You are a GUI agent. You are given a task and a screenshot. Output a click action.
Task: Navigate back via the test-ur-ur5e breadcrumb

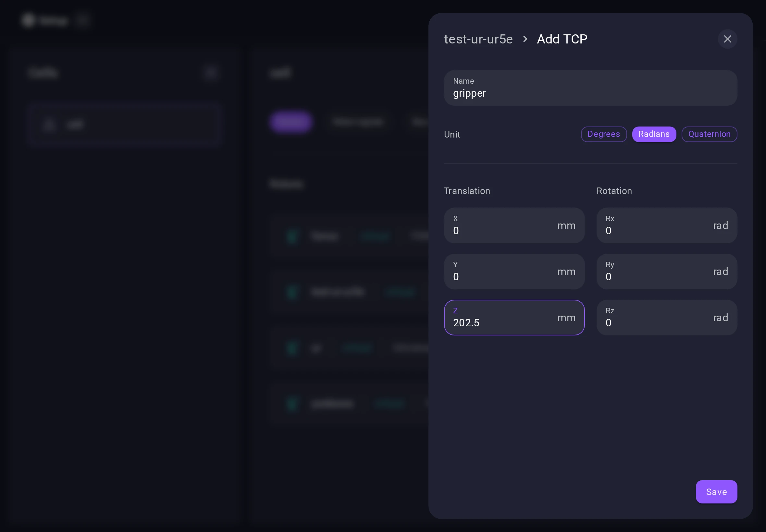pos(478,39)
